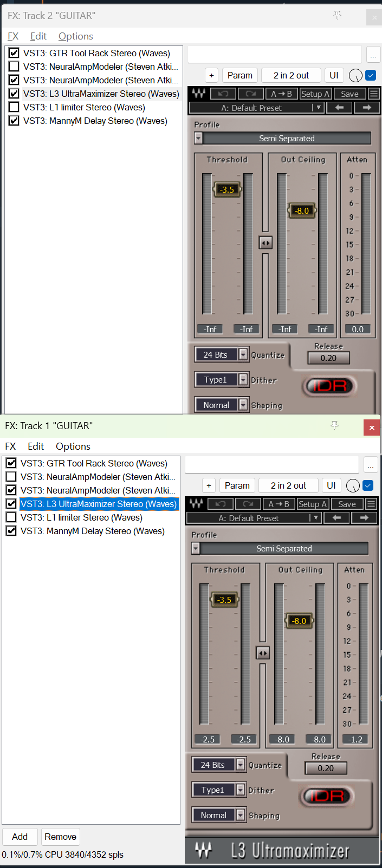Click Threshold -3.5 slider handle in Track 2
The height and width of the screenshot is (868, 382).
(227, 189)
